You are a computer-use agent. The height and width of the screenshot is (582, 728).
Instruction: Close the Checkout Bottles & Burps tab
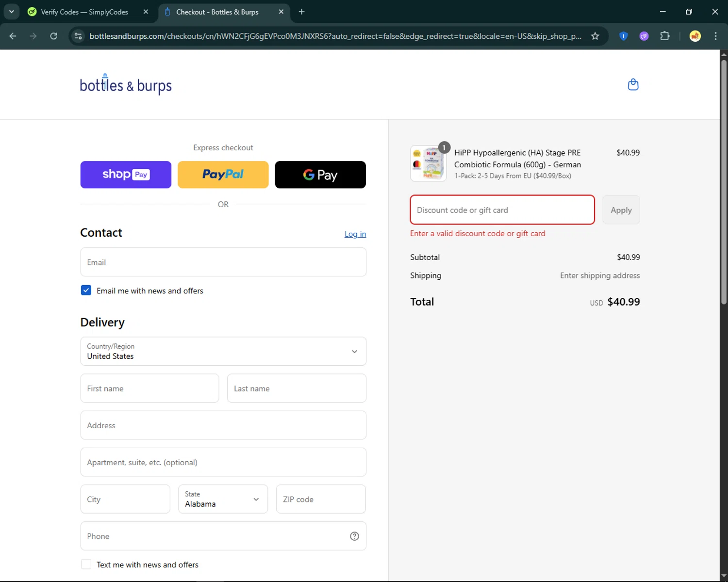pos(281,12)
